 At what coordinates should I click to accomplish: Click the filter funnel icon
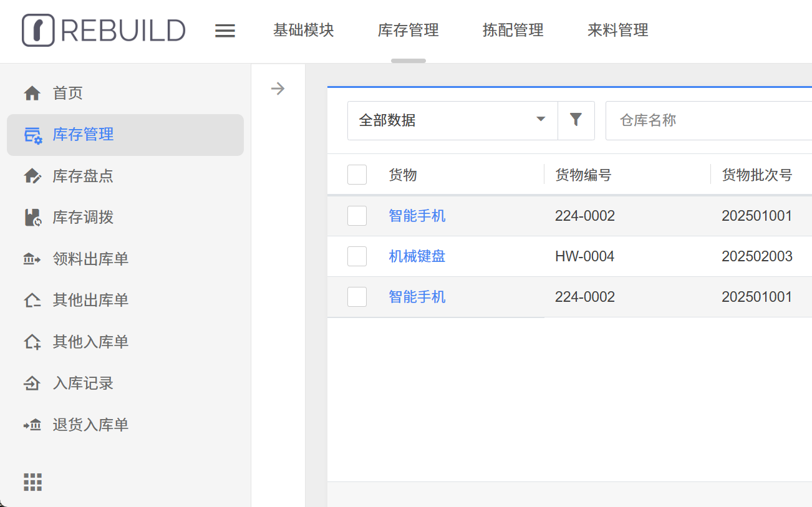click(576, 120)
